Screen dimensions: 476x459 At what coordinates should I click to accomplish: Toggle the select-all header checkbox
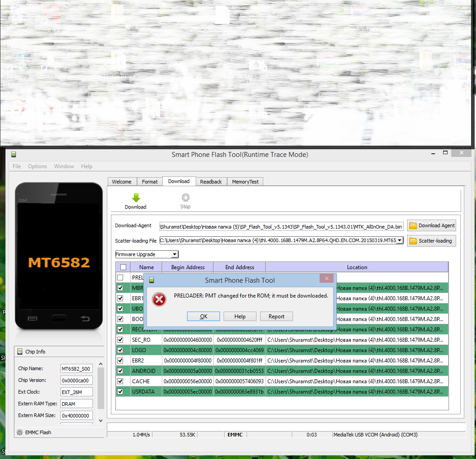[123, 267]
